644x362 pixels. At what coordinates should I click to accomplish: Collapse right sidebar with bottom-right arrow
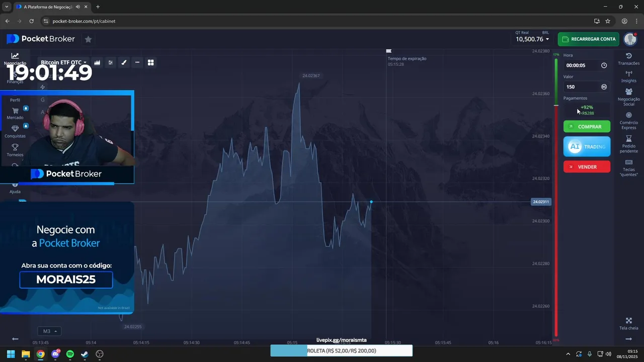(628, 339)
